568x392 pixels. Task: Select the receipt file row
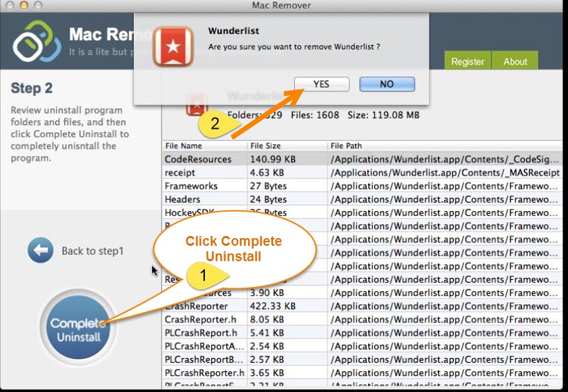coord(362,173)
